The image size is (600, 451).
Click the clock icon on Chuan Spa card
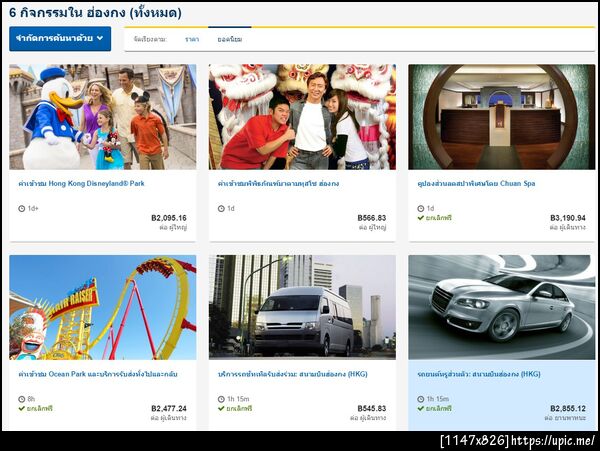[x=421, y=208]
